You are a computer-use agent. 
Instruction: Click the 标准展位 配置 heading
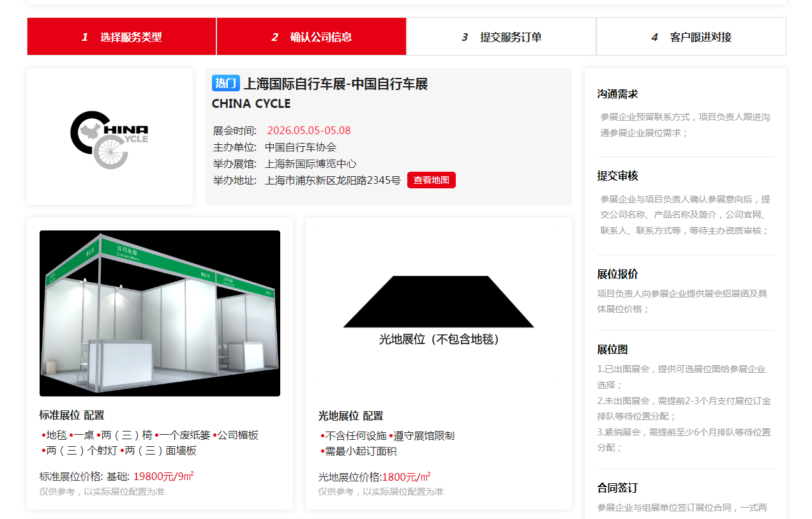[71, 415]
